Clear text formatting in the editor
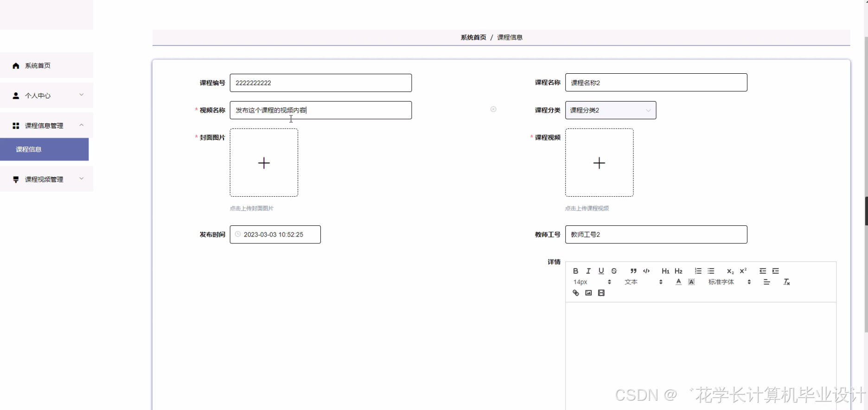This screenshot has width=868, height=410. (x=786, y=282)
